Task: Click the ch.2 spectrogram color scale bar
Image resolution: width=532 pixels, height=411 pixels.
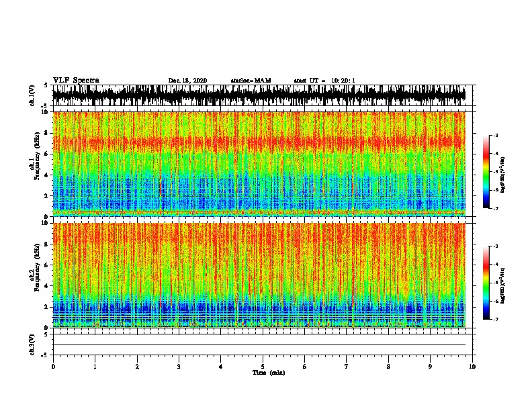Action: click(x=486, y=283)
